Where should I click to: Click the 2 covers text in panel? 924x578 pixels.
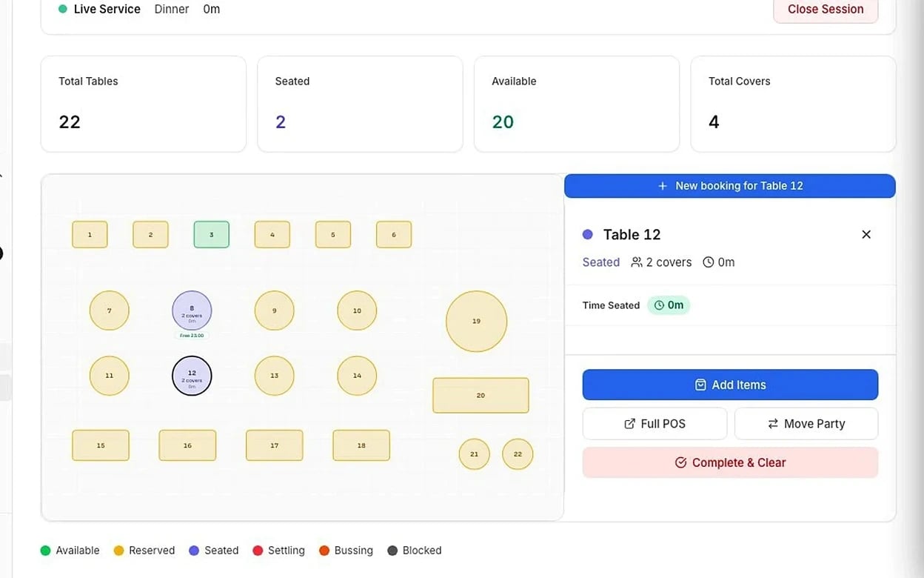669,262
